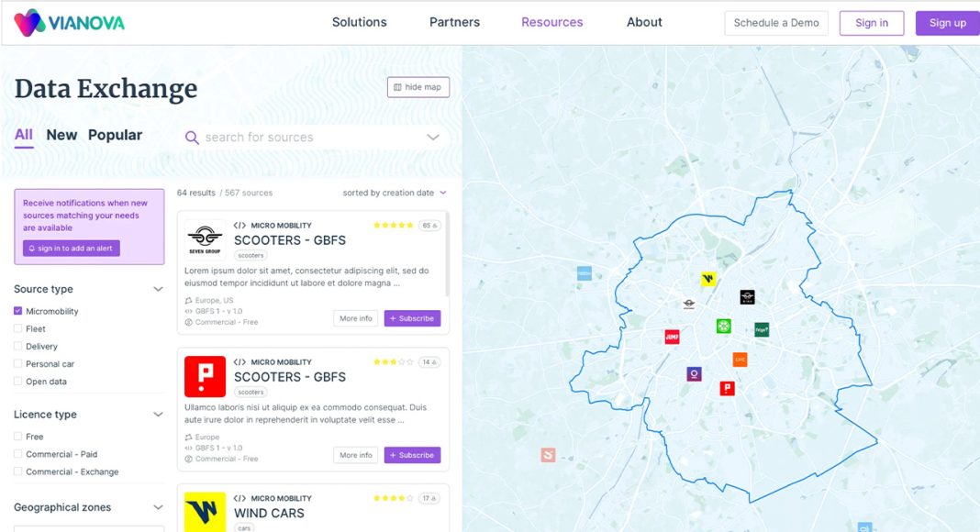The height and width of the screenshot is (532, 980).
Task: Open the Solutions menu
Action: click(x=360, y=23)
